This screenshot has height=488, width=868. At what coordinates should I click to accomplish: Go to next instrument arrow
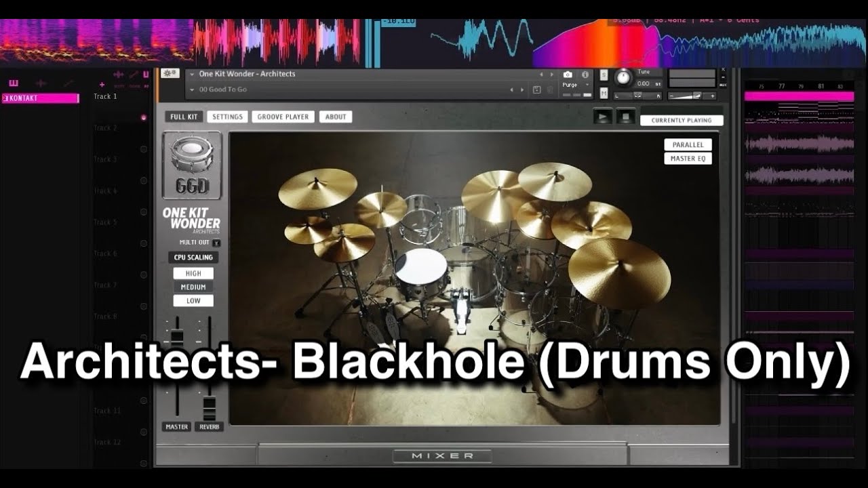point(551,75)
